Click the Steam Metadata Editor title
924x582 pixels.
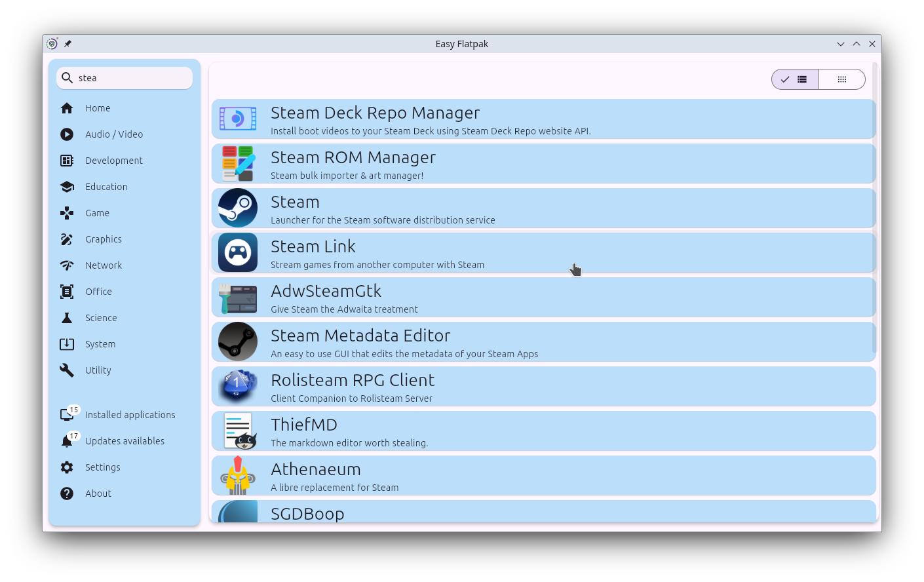[360, 336]
